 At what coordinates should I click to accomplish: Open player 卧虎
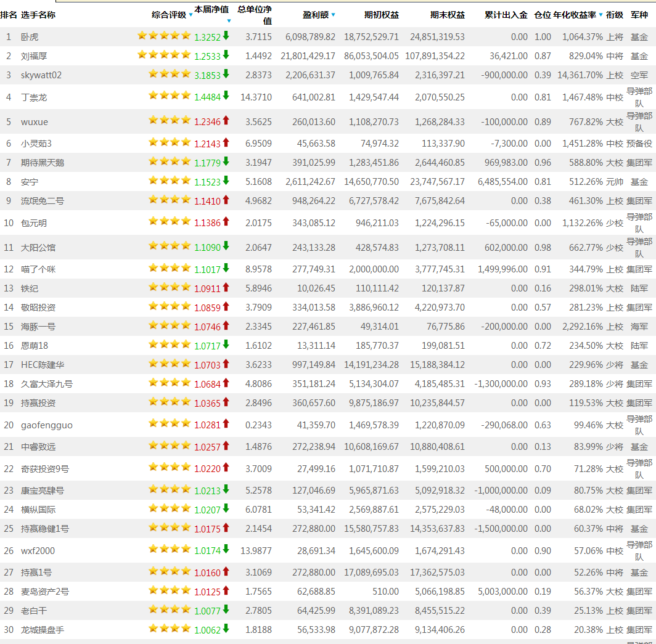click(30, 37)
